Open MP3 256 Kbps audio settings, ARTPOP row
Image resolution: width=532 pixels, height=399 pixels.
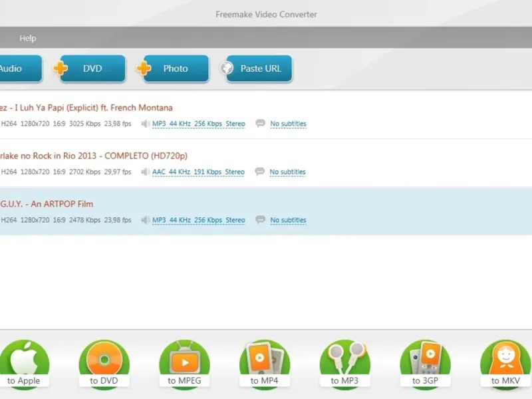[198, 220]
